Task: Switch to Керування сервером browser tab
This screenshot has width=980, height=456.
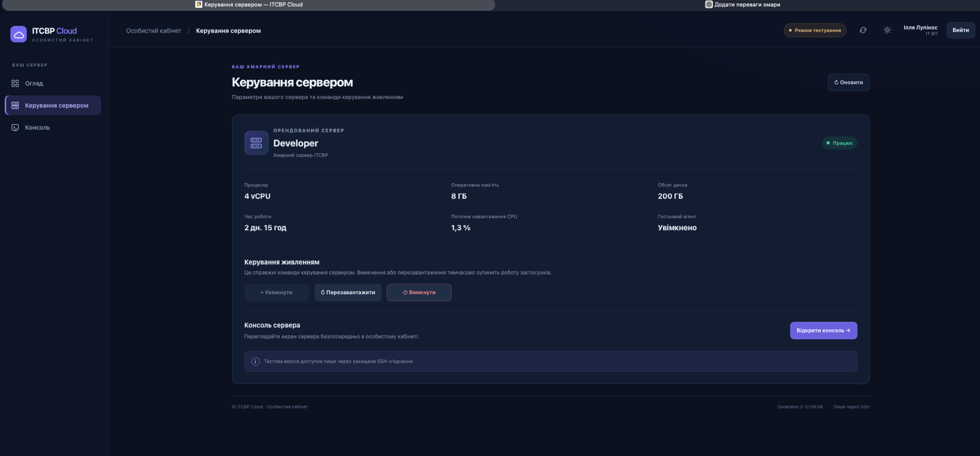Action: (x=249, y=5)
